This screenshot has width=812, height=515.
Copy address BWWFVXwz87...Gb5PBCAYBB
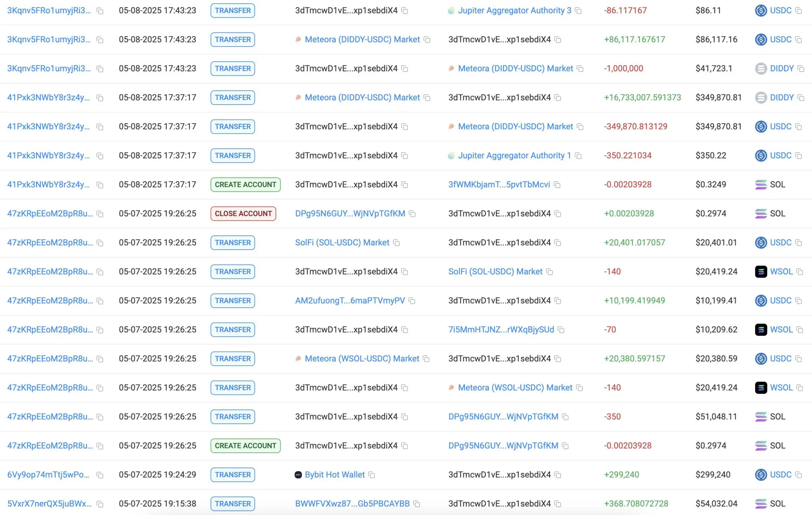click(x=417, y=504)
